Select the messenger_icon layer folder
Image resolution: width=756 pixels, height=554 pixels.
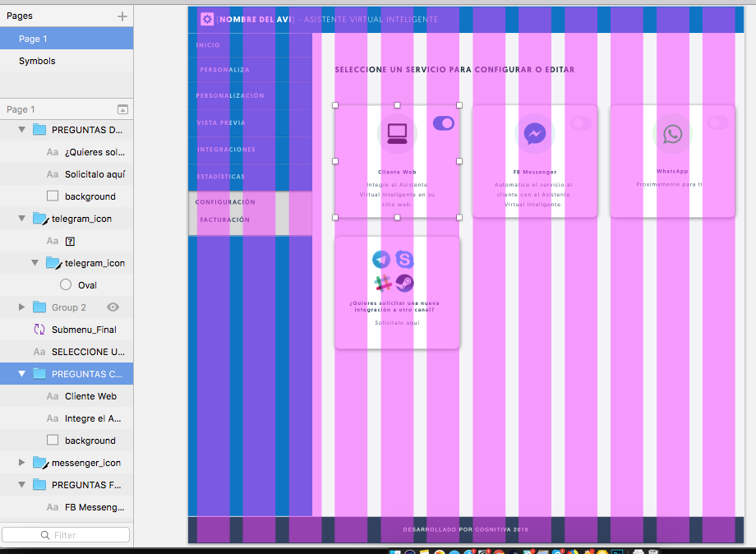point(67,463)
